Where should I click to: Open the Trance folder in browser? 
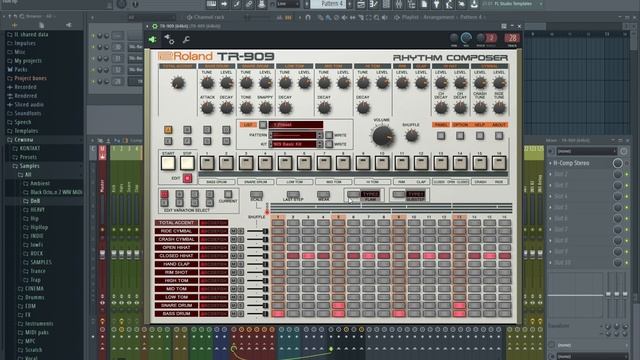coord(38,271)
